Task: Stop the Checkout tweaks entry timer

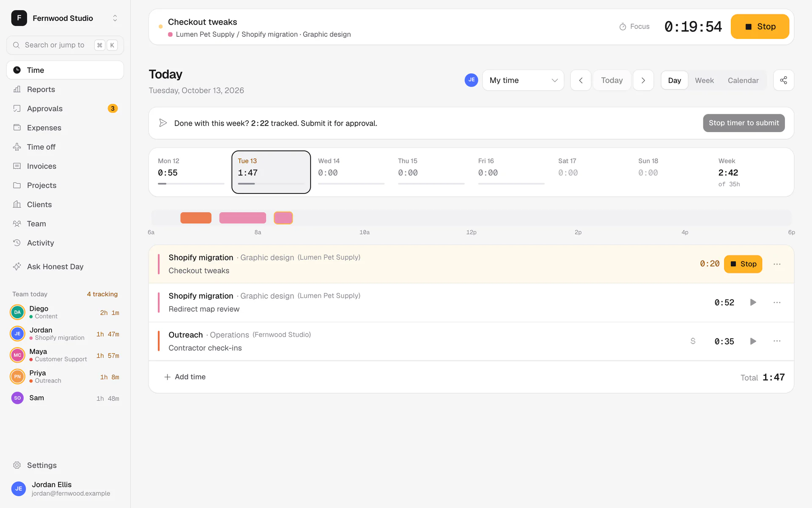Action: click(x=743, y=264)
